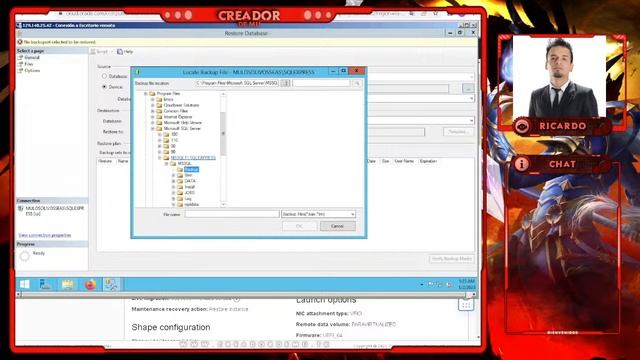Expand the Internet Explorer folder node

click(x=153, y=117)
